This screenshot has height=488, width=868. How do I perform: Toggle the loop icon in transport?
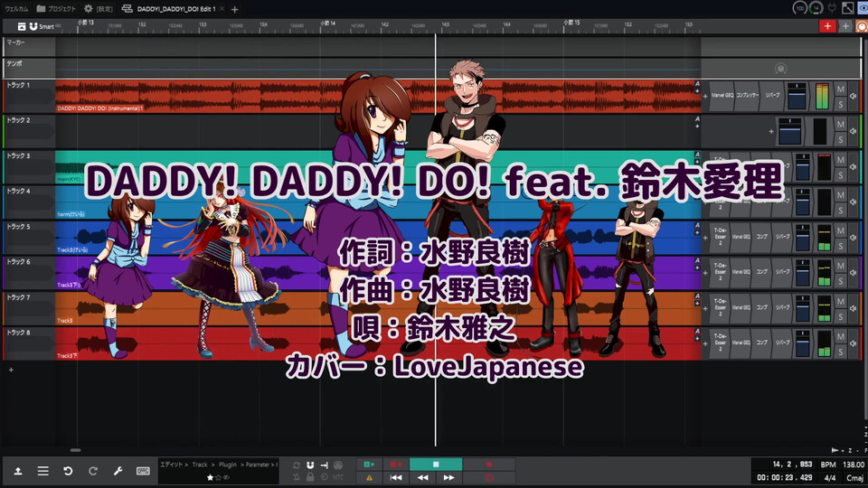pyautogui.click(x=297, y=465)
